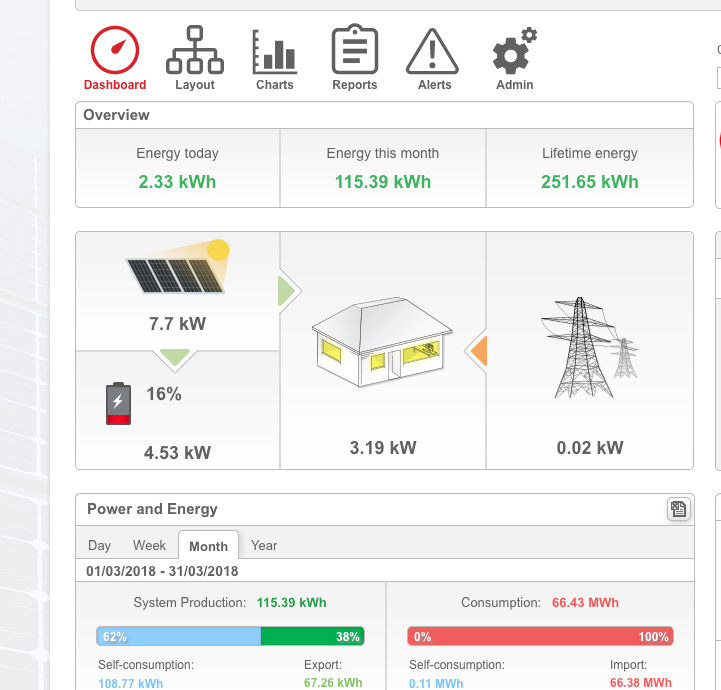
Task: Click the 3.19 kW house load reading
Action: click(x=383, y=448)
